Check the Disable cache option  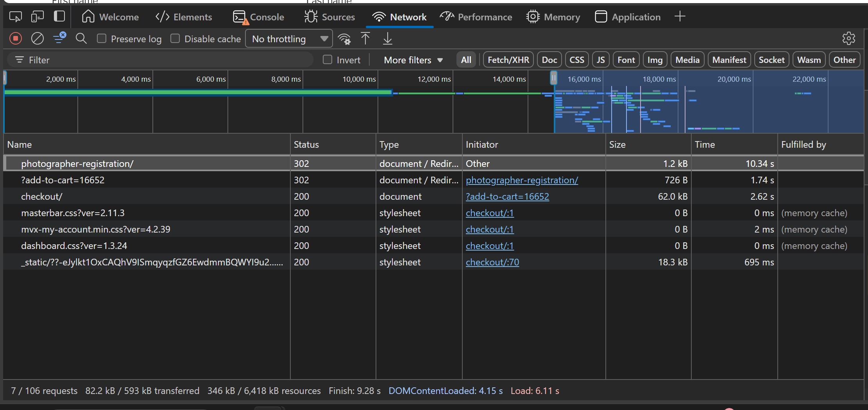pyautogui.click(x=175, y=39)
